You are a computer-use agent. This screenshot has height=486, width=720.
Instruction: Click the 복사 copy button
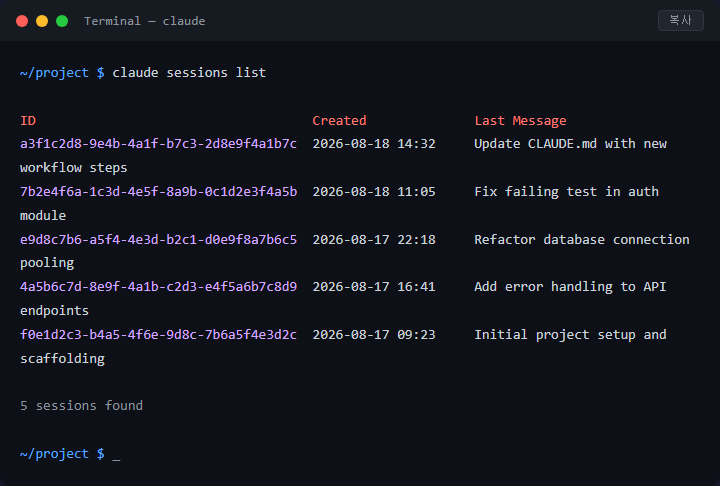point(681,20)
